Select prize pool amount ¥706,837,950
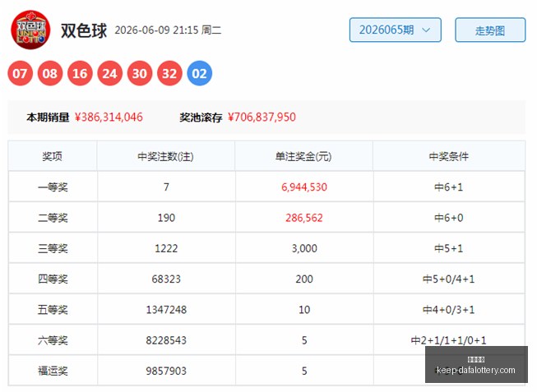Screen dimensions: 537x392 (x=262, y=117)
